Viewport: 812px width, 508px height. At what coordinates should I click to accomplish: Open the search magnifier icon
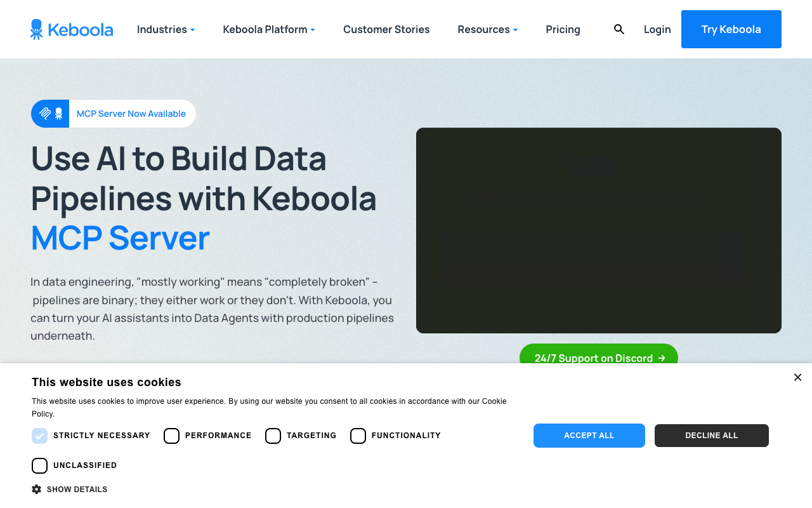coord(619,29)
